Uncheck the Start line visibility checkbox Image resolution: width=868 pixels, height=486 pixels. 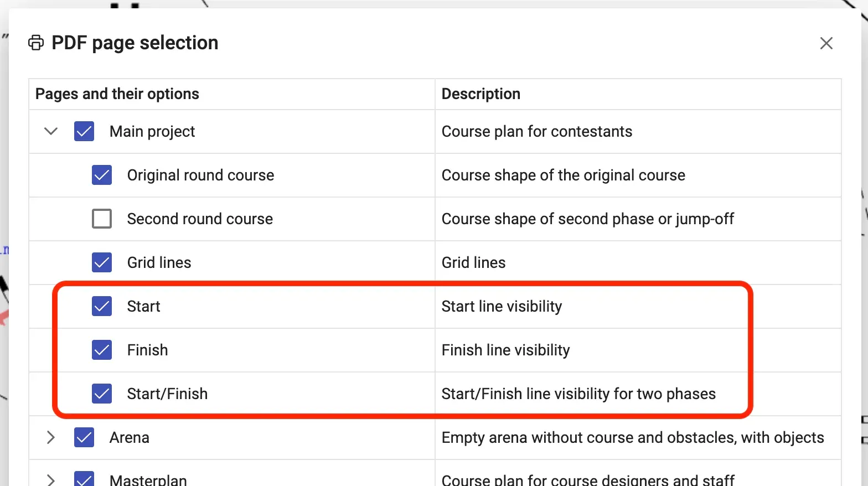point(102,307)
